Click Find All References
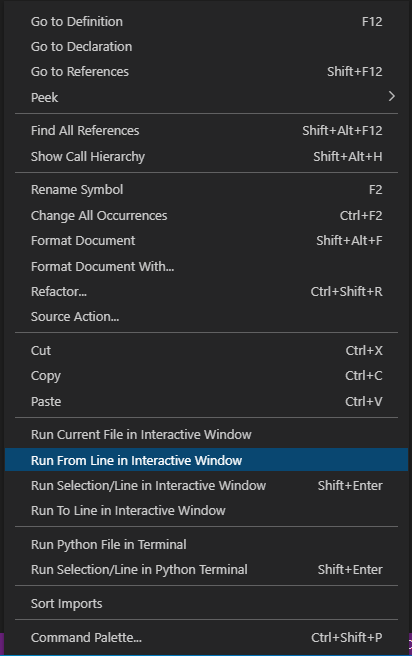412x656 pixels. coord(206,131)
